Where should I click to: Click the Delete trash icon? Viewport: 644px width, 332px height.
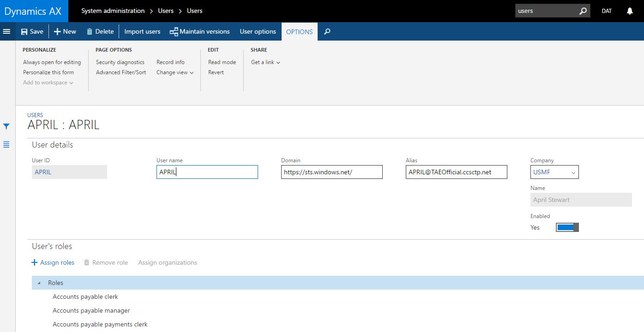point(90,32)
